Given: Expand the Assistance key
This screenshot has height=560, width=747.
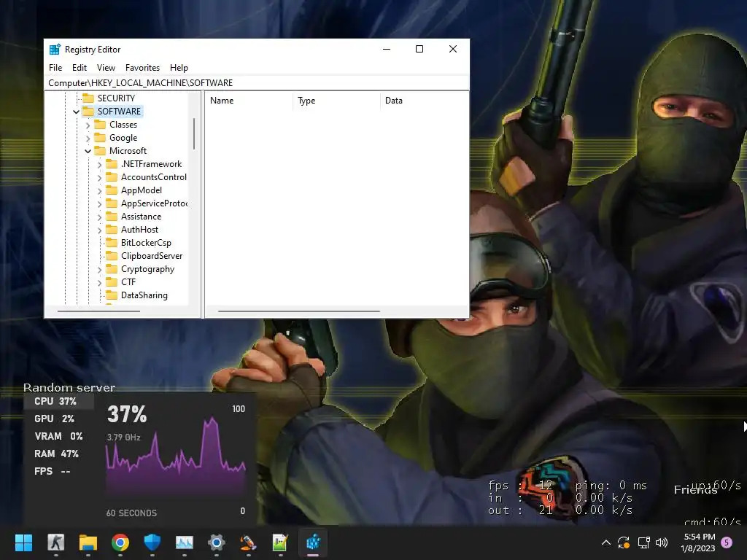Looking at the screenshot, I should (x=99, y=217).
